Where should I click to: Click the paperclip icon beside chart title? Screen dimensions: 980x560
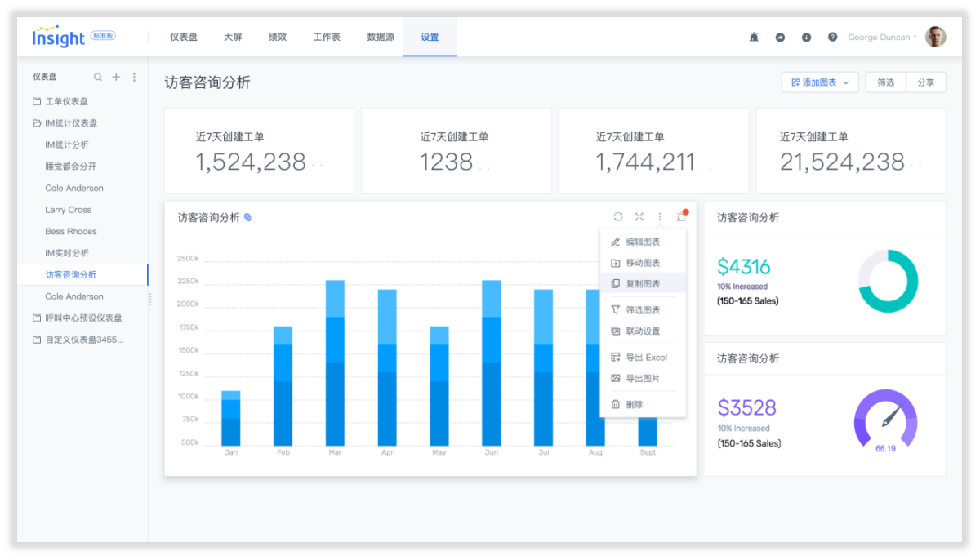point(248,218)
